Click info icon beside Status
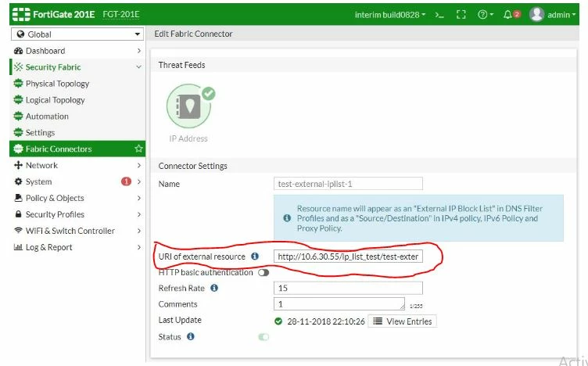The height and width of the screenshot is (366, 588). [x=191, y=336]
